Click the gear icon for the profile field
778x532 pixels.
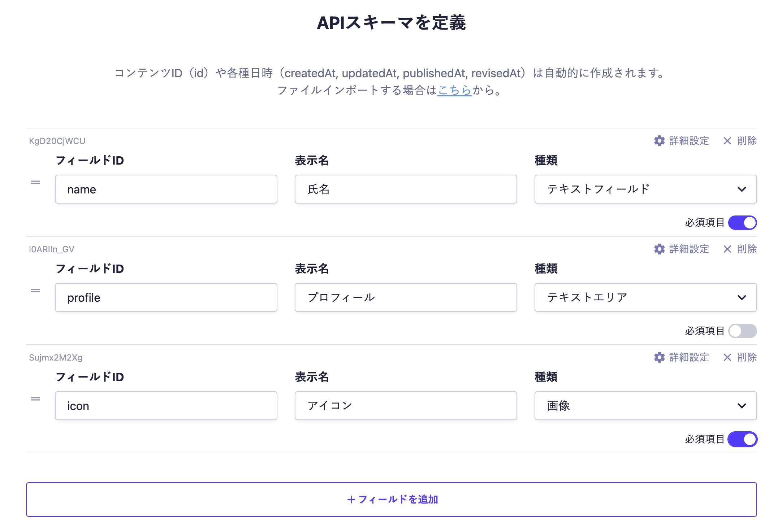[659, 249]
